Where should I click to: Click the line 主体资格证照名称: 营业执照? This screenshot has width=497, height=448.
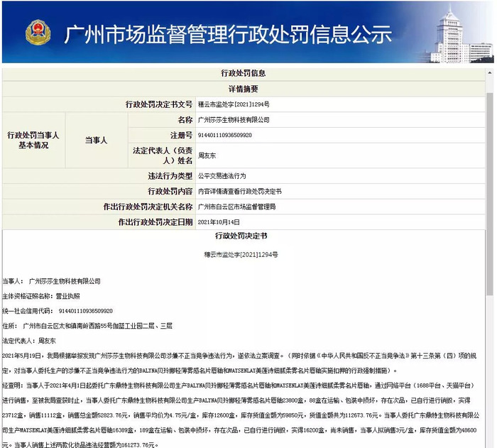(x=41, y=296)
